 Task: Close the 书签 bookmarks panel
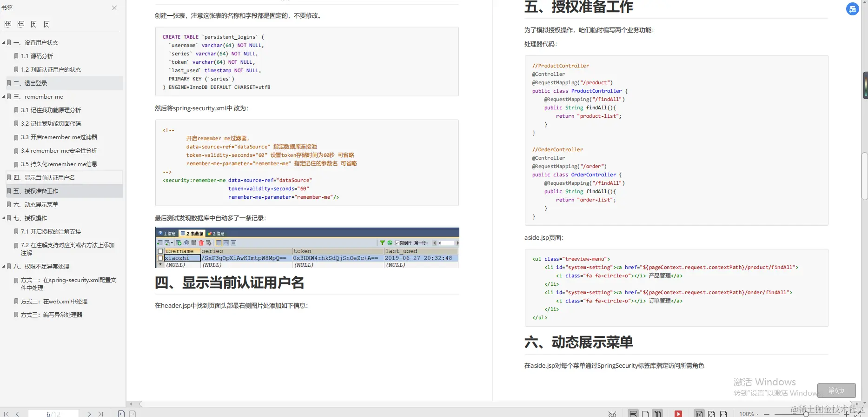(114, 8)
